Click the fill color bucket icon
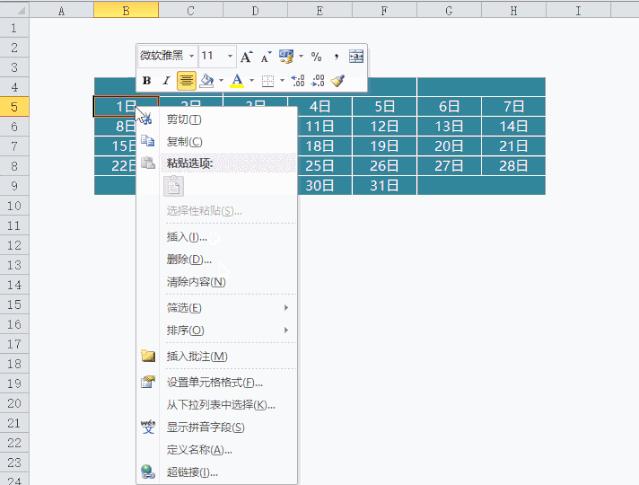Screen dimensions: 639x485 tap(207, 81)
